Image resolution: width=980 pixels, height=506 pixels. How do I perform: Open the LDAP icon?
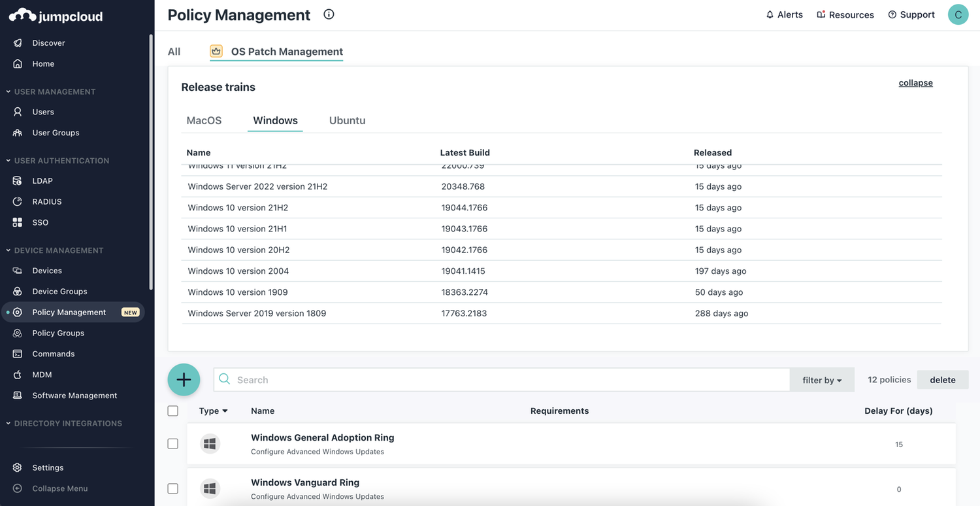click(x=18, y=180)
